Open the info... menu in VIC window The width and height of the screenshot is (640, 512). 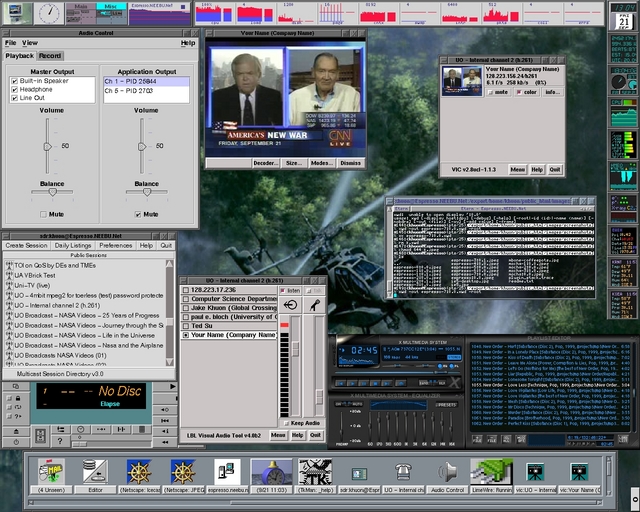[x=553, y=92]
